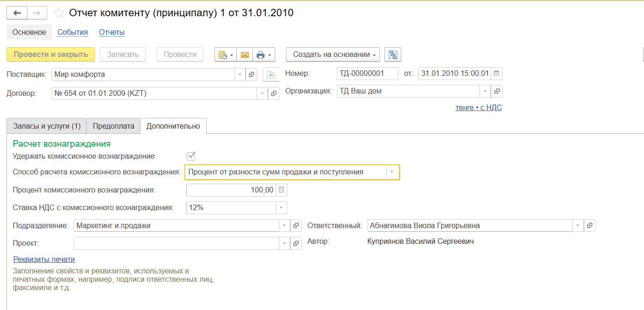Switch to the Предоплата tab

(114, 126)
